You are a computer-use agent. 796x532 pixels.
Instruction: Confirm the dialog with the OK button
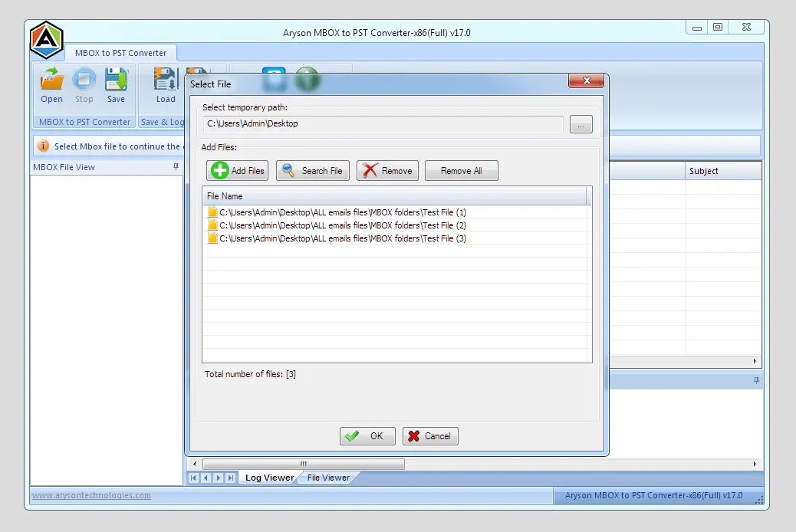click(x=367, y=436)
